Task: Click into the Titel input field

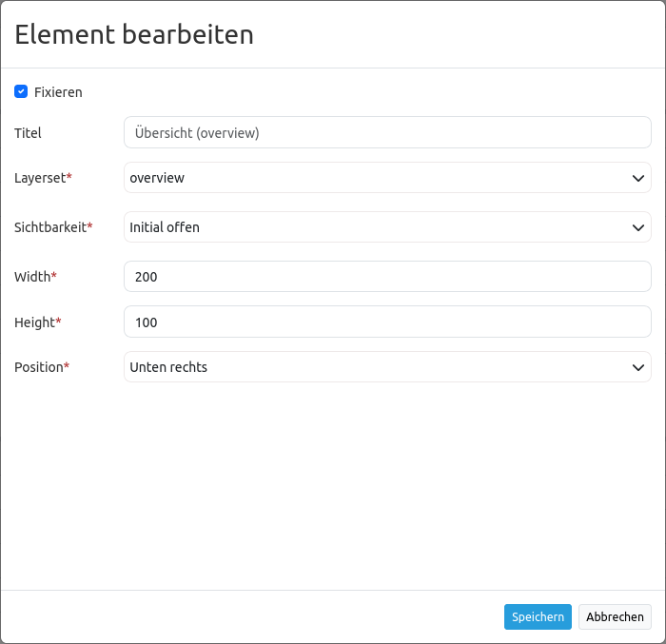Action: pos(387,132)
